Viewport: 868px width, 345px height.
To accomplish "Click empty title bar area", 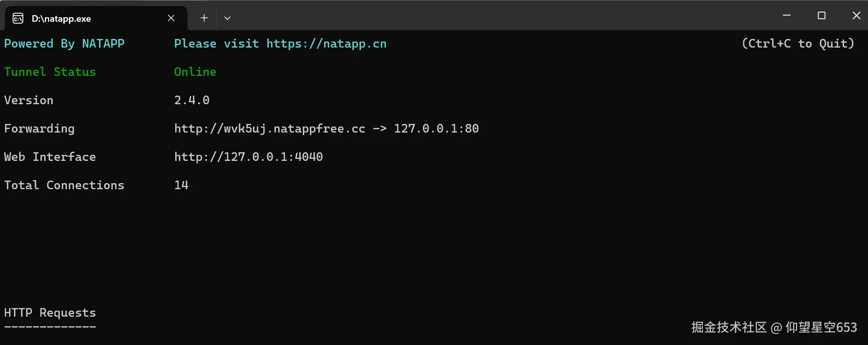I will point(506,16).
